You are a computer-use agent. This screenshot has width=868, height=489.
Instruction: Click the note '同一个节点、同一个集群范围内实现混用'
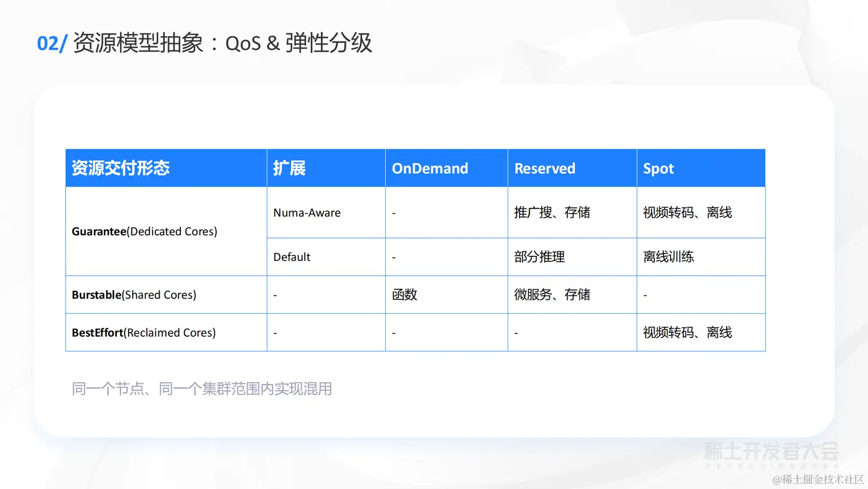(202, 389)
